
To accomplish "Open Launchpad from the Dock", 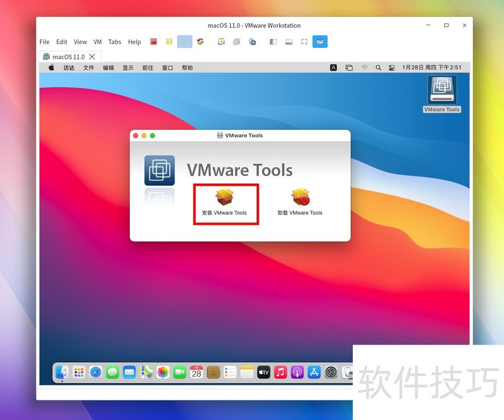I will (x=79, y=372).
